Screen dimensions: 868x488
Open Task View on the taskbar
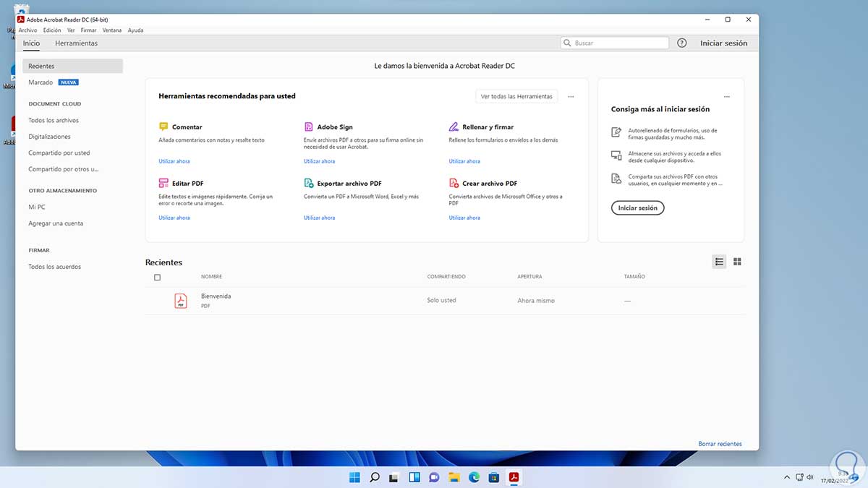(x=394, y=477)
